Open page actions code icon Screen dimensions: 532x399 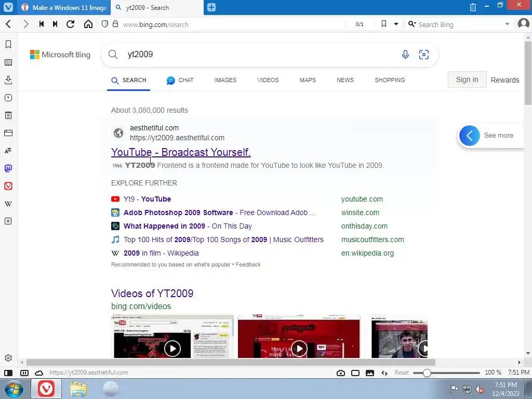pyautogui.click(x=384, y=373)
